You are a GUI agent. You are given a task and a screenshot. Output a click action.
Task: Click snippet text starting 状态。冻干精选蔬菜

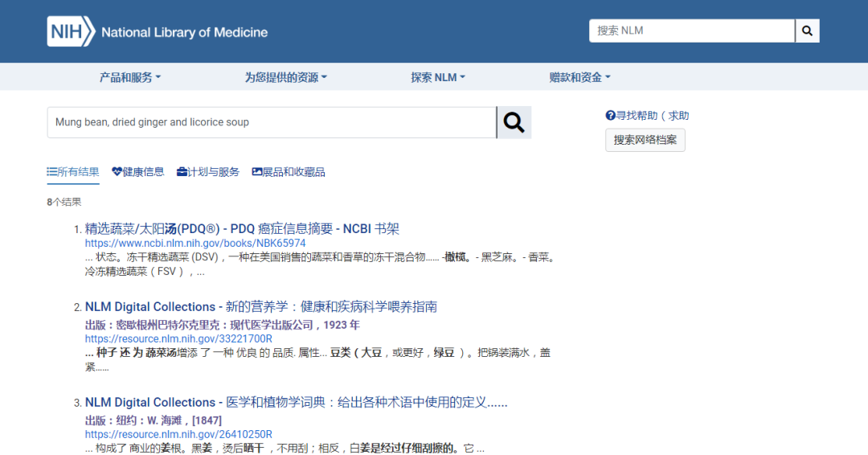click(321, 264)
